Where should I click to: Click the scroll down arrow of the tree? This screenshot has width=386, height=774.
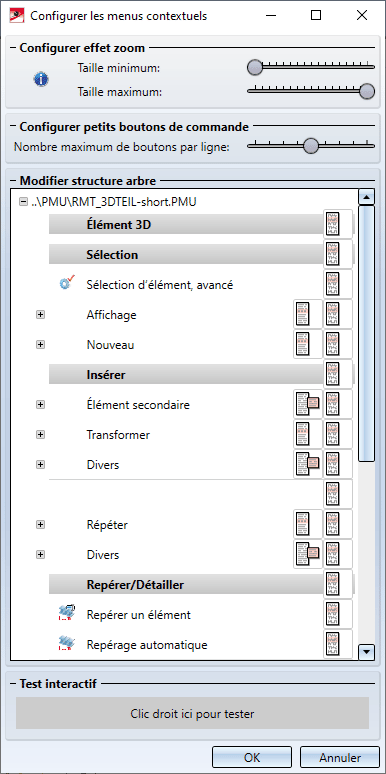coord(366,652)
